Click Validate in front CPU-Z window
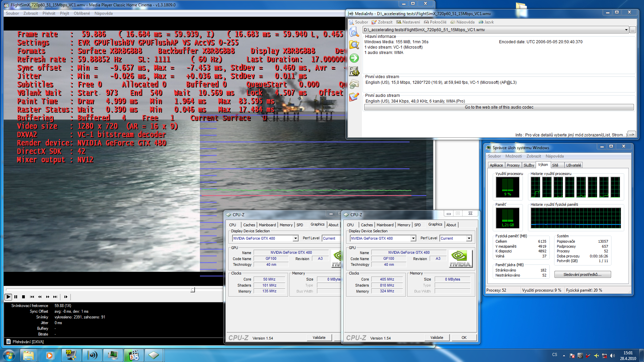Viewport: 644px width, 362px height. tap(437, 338)
